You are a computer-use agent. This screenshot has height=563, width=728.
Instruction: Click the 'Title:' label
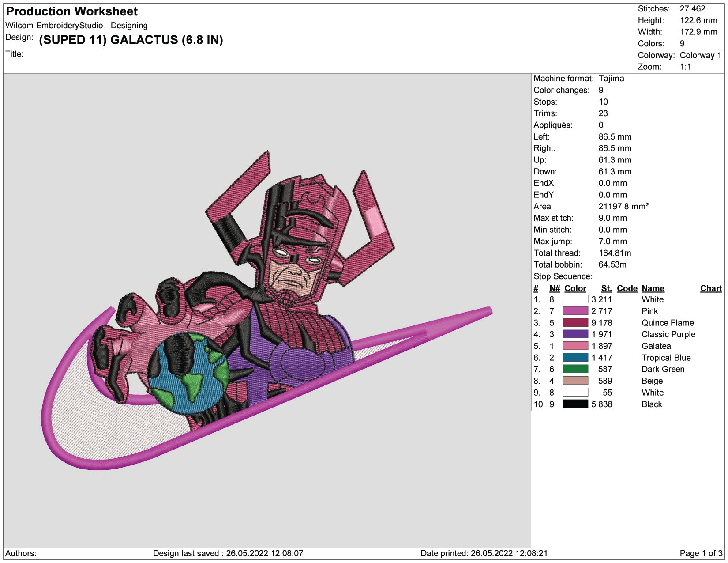14,54
